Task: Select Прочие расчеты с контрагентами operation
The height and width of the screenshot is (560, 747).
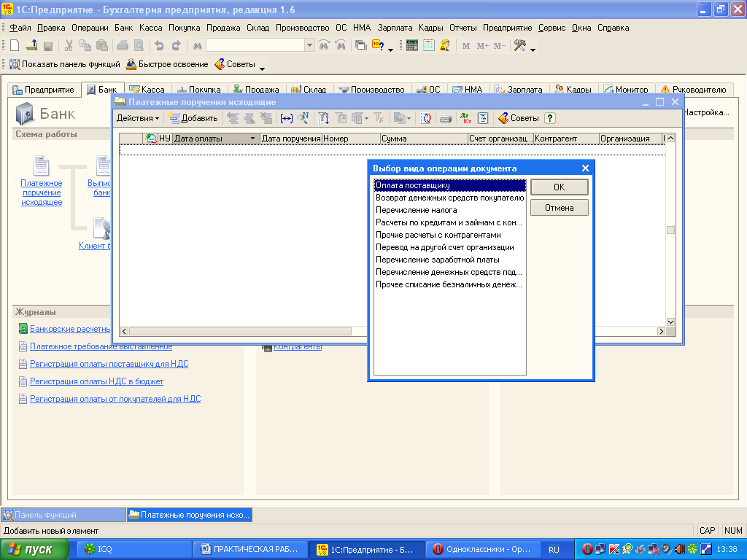Action: (x=449, y=235)
